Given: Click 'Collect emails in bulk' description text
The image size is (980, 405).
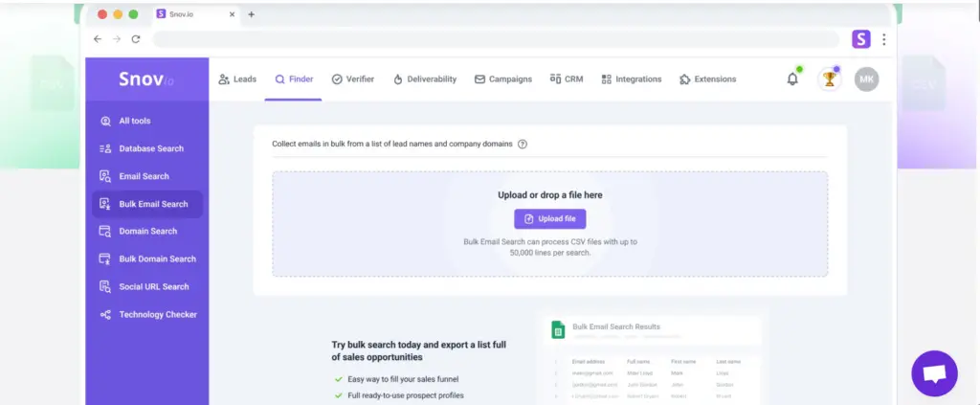Looking at the screenshot, I should [x=391, y=144].
